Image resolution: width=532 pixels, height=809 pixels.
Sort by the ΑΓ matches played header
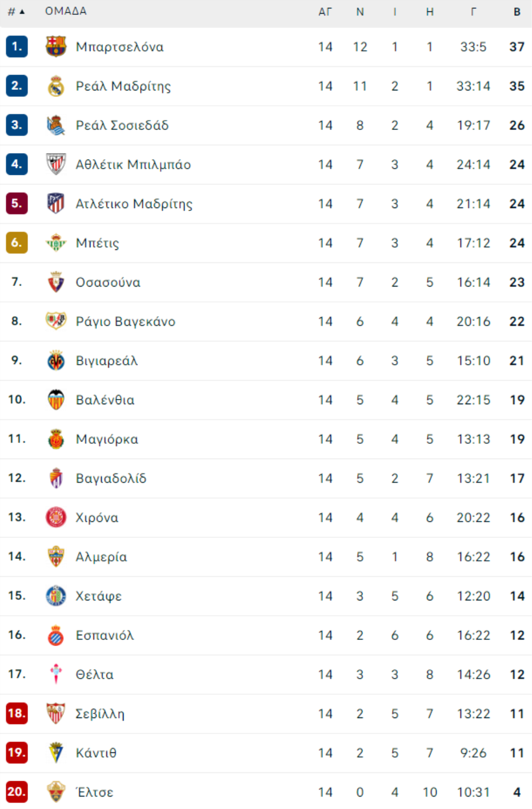pos(325,11)
